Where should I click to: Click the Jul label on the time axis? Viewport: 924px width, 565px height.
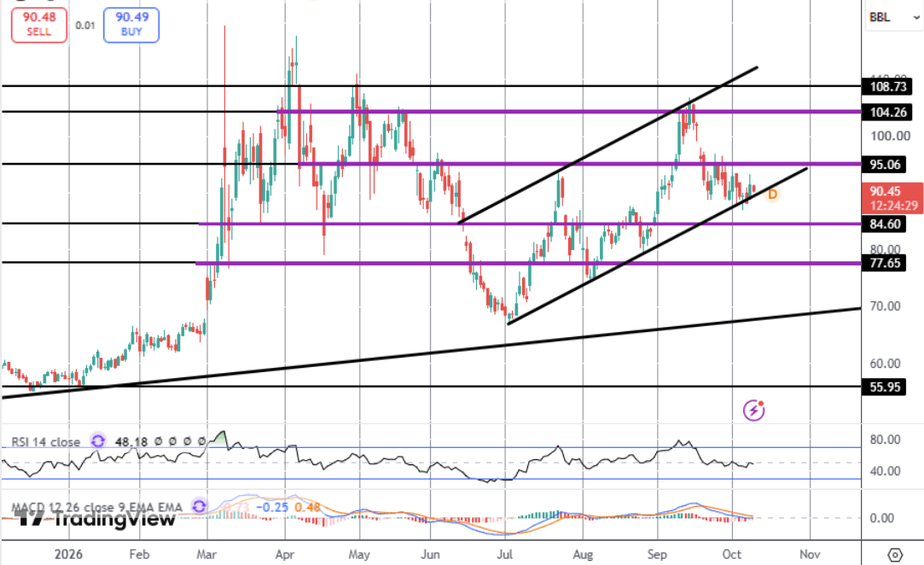pyautogui.click(x=504, y=555)
